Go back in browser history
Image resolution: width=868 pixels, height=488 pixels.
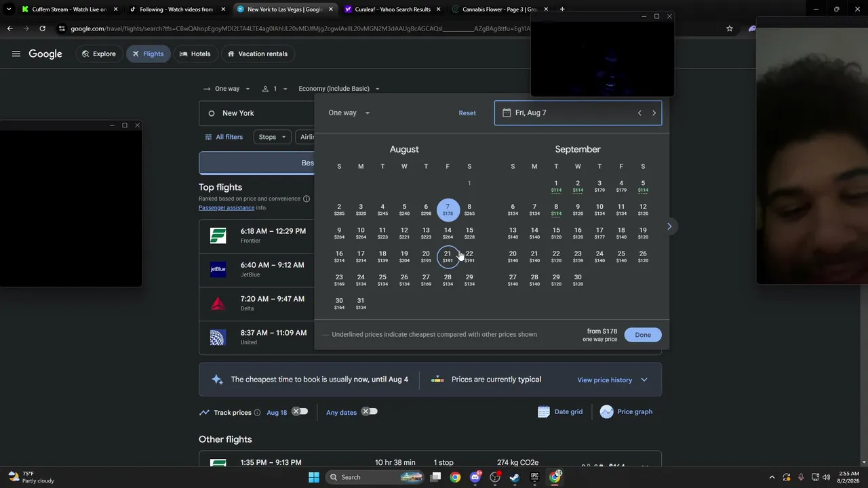pyautogui.click(x=9, y=28)
